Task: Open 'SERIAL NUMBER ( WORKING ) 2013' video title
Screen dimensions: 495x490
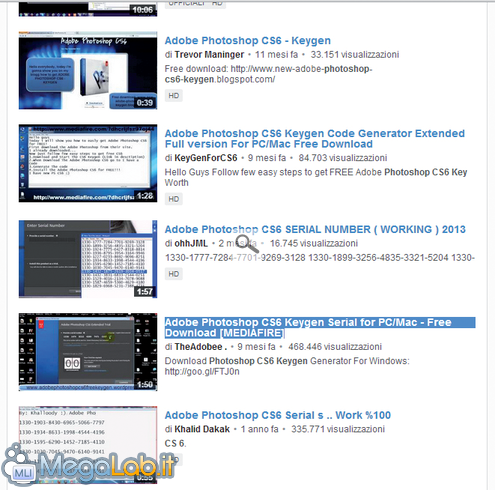Action: (315, 229)
